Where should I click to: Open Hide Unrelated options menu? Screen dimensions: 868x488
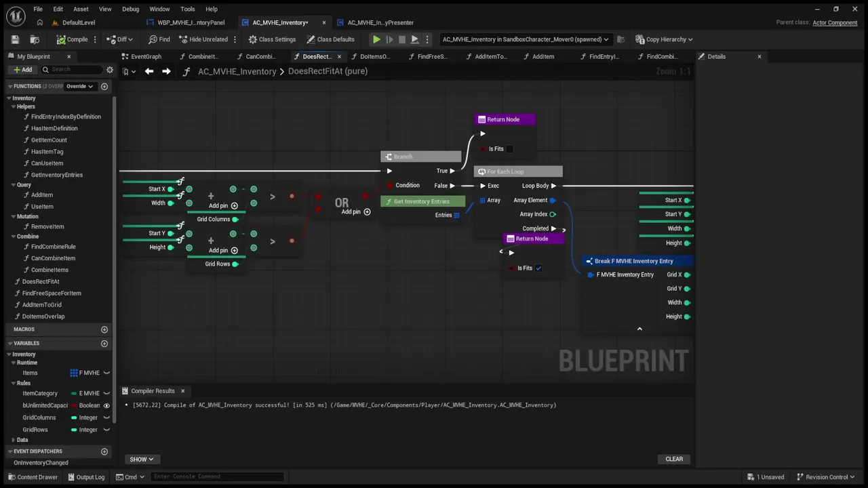click(235, 39)
